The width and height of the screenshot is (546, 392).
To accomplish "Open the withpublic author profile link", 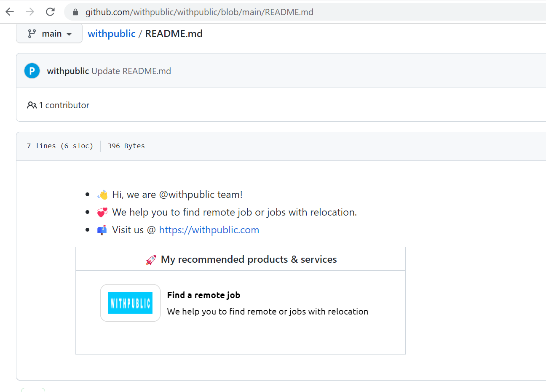I will (x=68, y=71).
